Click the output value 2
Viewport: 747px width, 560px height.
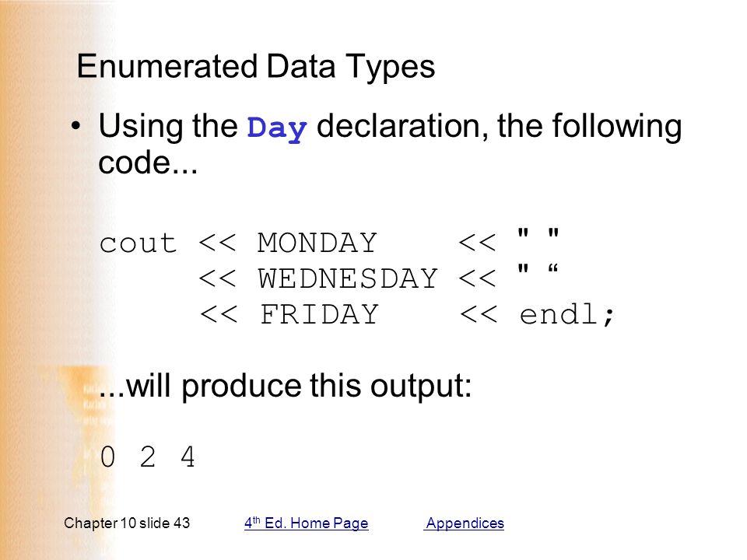(148, 457)
